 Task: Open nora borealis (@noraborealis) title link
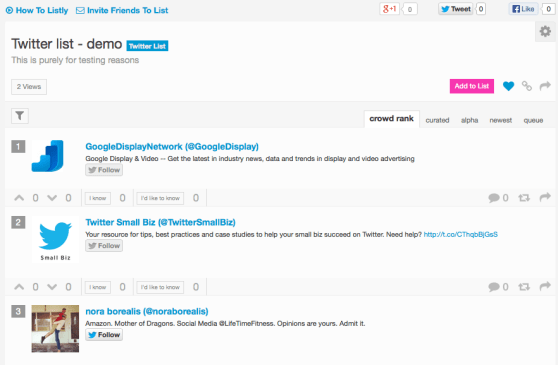tap(147, 311)
